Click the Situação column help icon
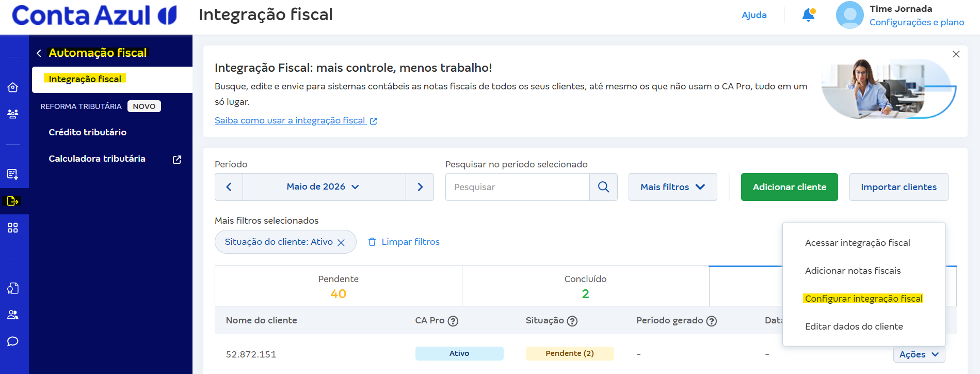Screen dimensions: 980x374 point(572,321)
